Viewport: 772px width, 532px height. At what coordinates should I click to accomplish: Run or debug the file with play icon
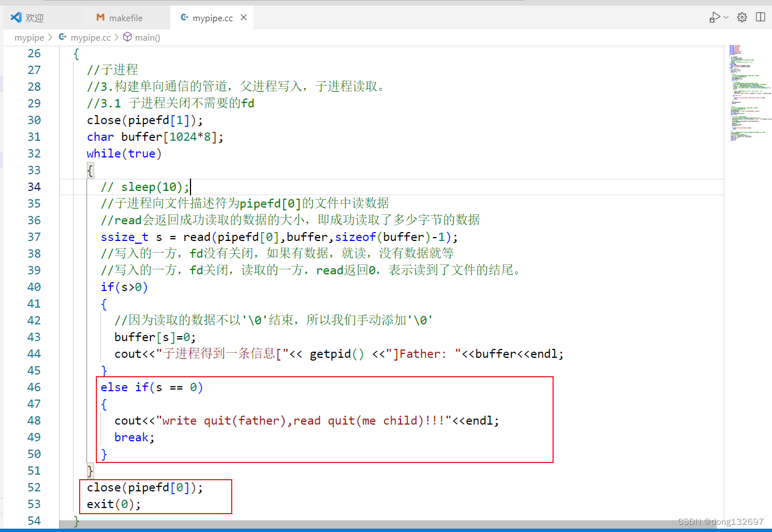(x=715, y=18)
